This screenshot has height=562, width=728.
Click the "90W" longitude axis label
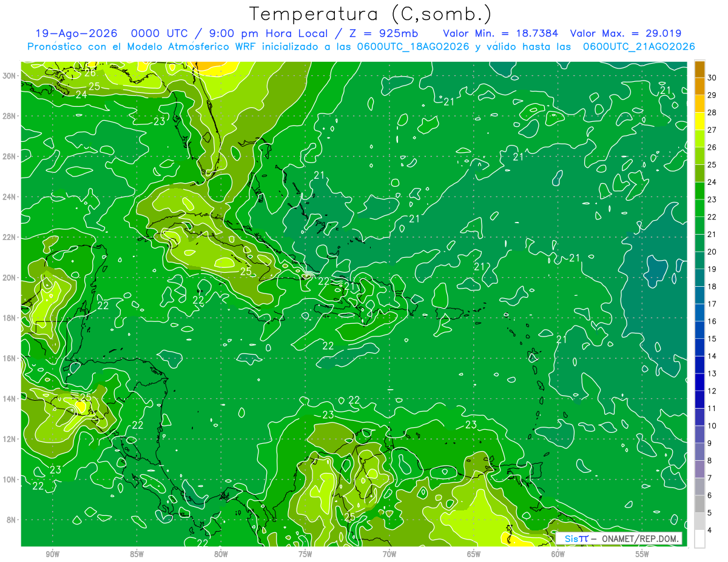point(52,554)
